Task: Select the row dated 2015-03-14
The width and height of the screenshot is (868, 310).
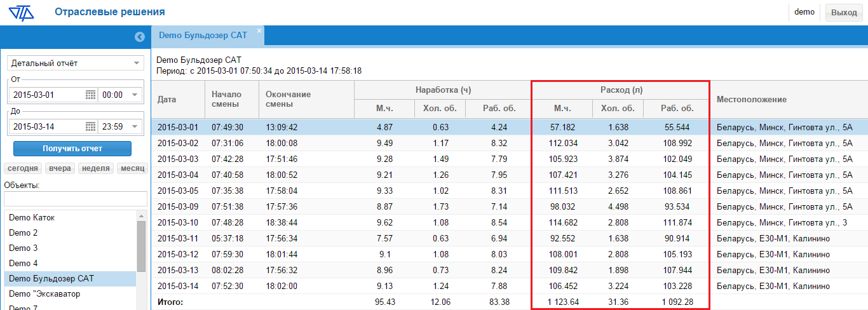Action: click(510, 286)
